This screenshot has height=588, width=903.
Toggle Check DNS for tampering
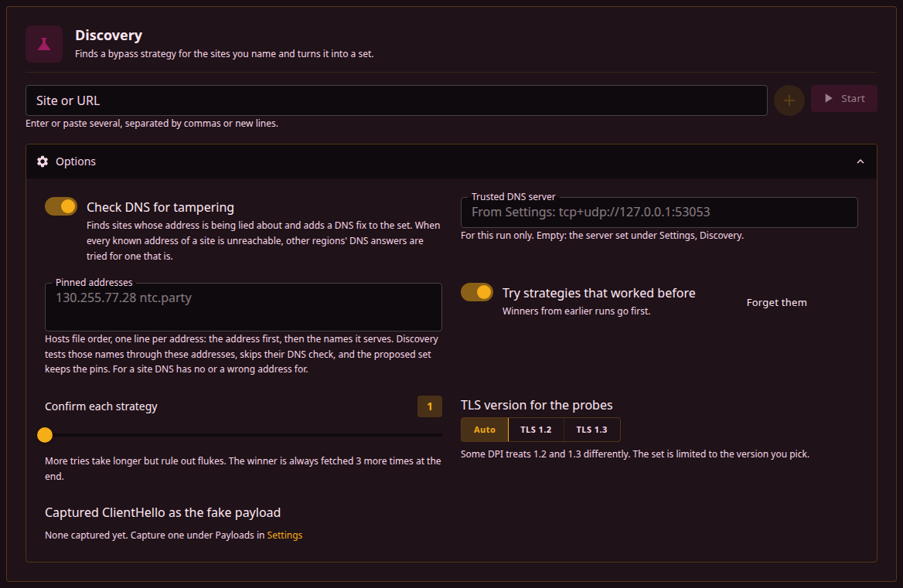[61, 206]
